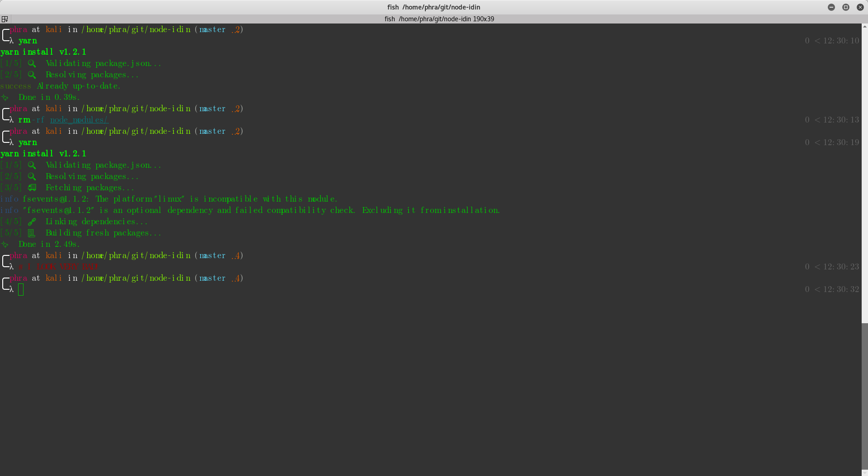Click the sparkle icon beside Done in 2.49s
The image size is (868, 476).
(5, 244)
